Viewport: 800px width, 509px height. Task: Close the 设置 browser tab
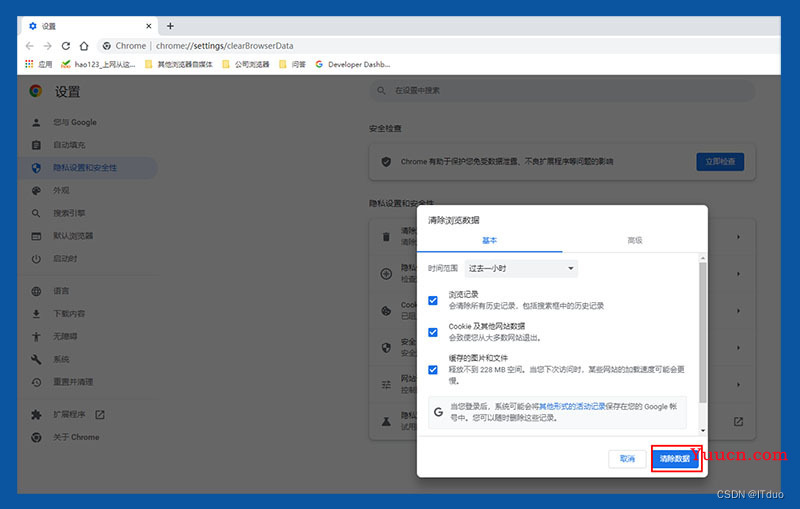148,26
